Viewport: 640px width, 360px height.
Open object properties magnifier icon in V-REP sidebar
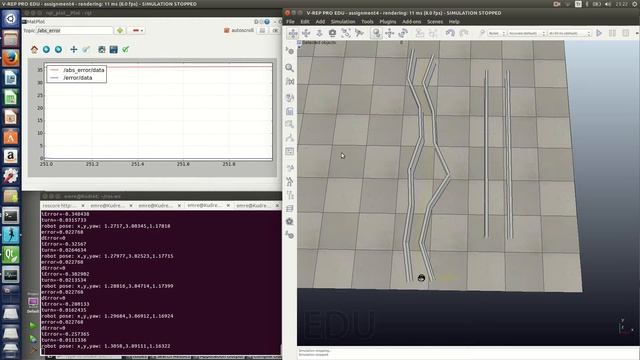290,67
